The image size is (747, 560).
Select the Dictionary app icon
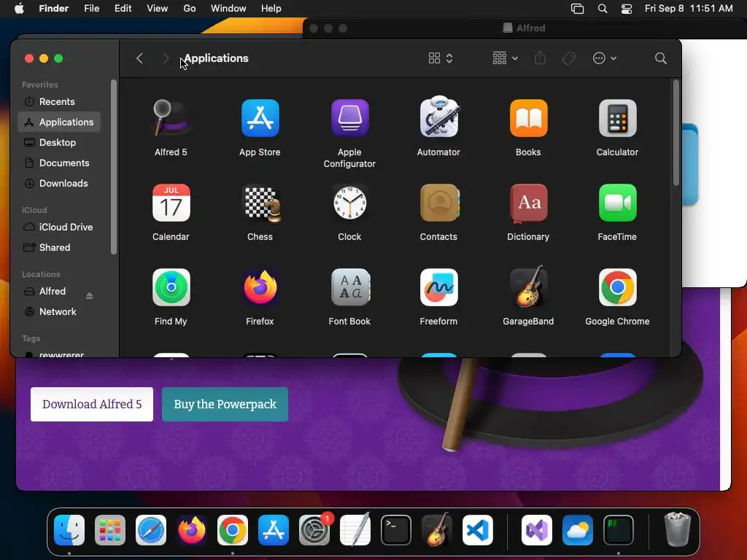[x=528, y=203]
